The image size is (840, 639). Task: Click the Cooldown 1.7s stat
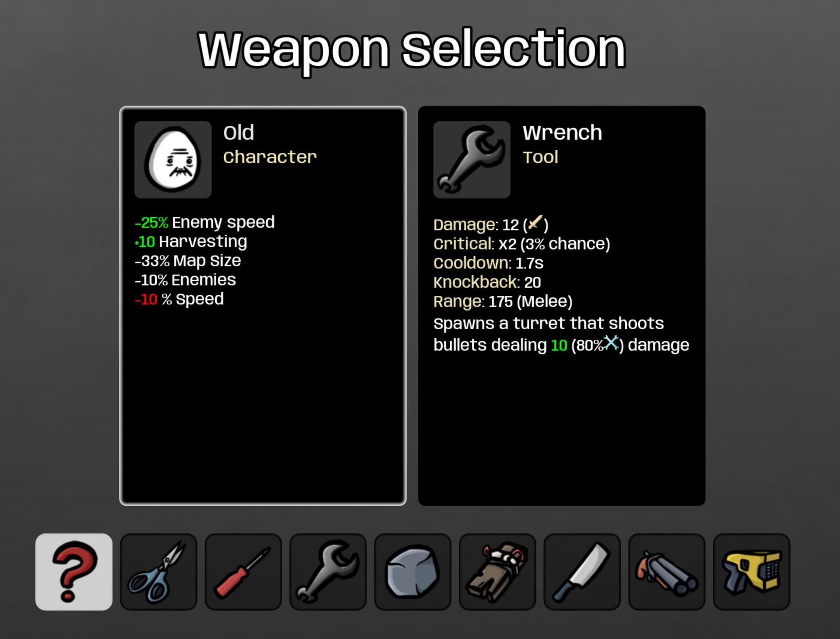click(x=488, y=263)
